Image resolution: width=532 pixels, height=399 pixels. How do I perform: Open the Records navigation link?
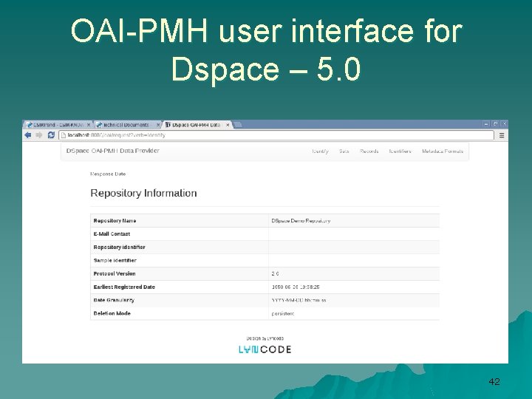click(x=369, y=151)
